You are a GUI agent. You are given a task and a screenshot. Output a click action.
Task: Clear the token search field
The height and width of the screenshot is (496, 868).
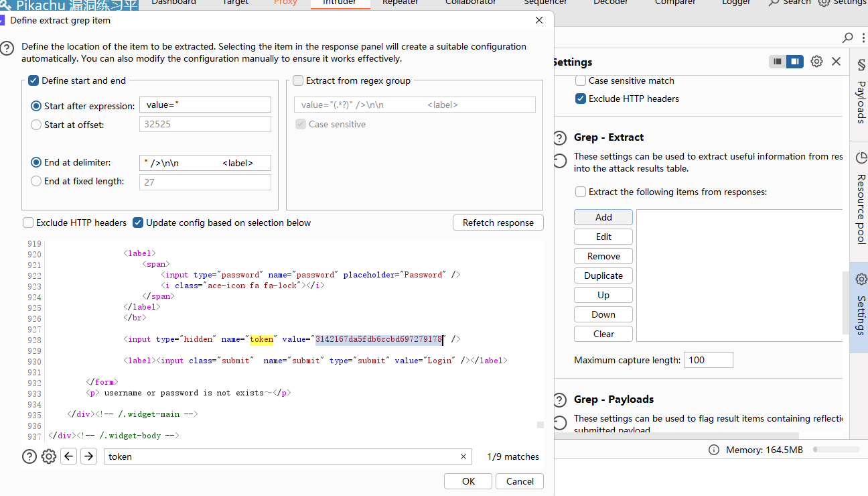click(x=463, y=456)
